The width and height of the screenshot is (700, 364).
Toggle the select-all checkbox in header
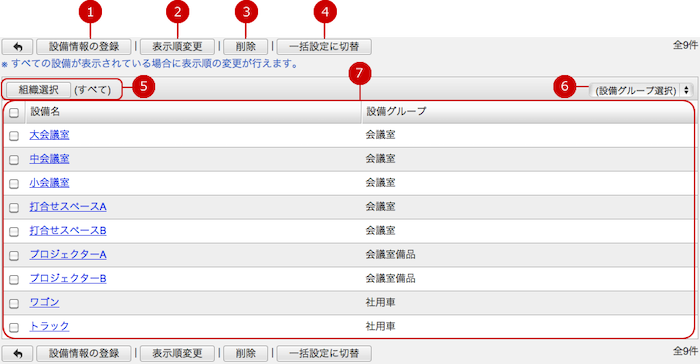coord(14,113)
